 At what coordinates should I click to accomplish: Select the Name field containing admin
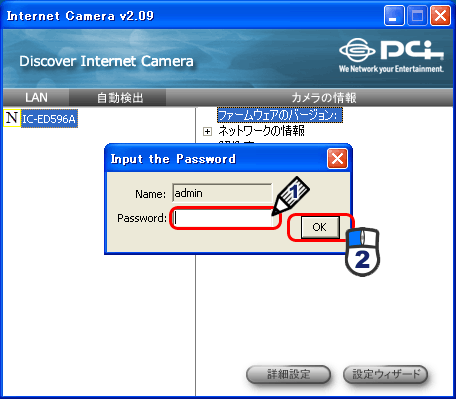pyautogui.click(x=222, y=193)
